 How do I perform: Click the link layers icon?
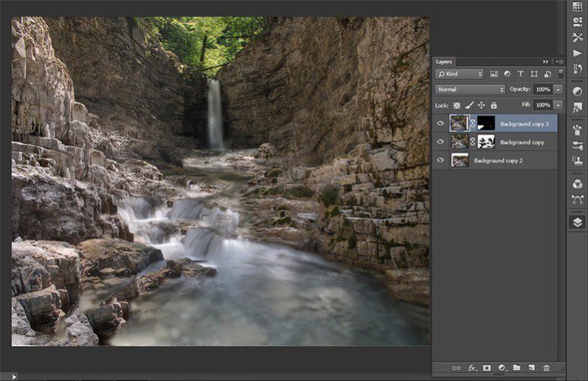(457, 368)
